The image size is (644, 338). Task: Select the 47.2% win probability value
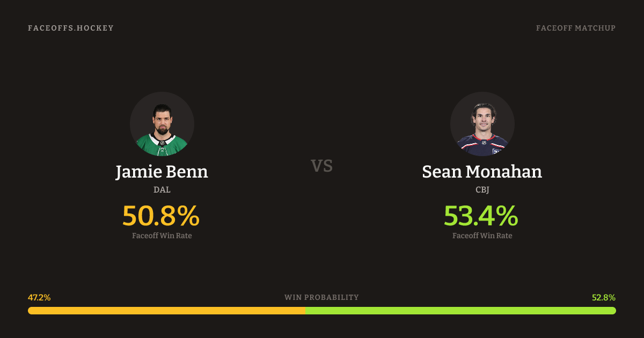[x=39, y=297]
